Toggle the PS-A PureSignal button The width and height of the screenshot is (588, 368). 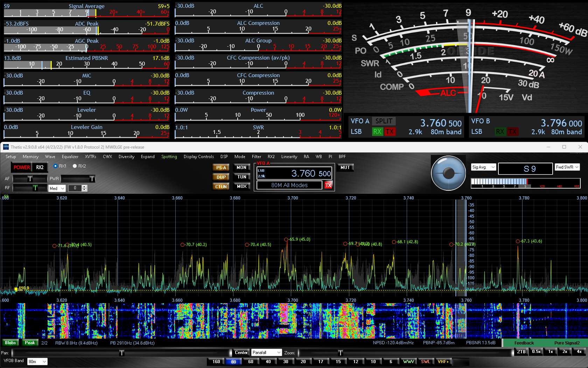pos(221,168)
